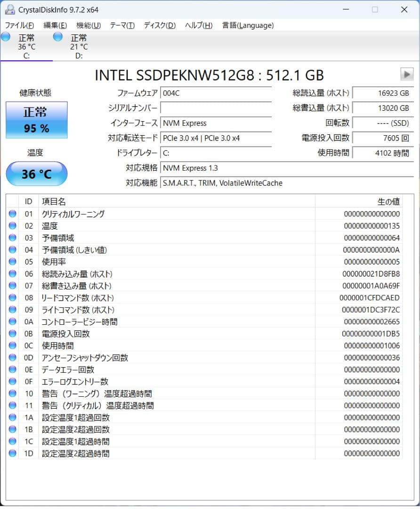Click the 総読込量 (ホスト) label
The width and height of the screenshot is (420, 509).
[321, 93]
